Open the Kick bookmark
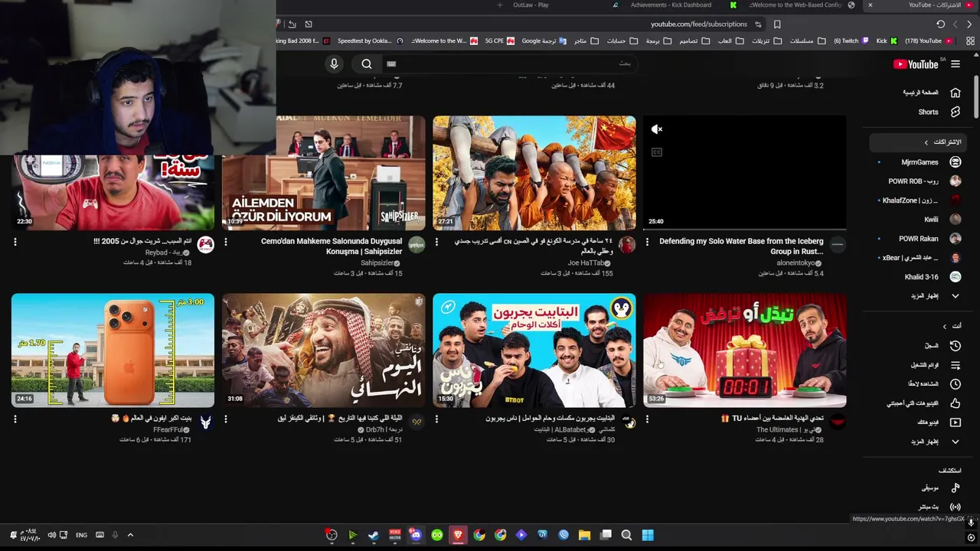This screenshot has width=980, height=551. coord(886,41)
